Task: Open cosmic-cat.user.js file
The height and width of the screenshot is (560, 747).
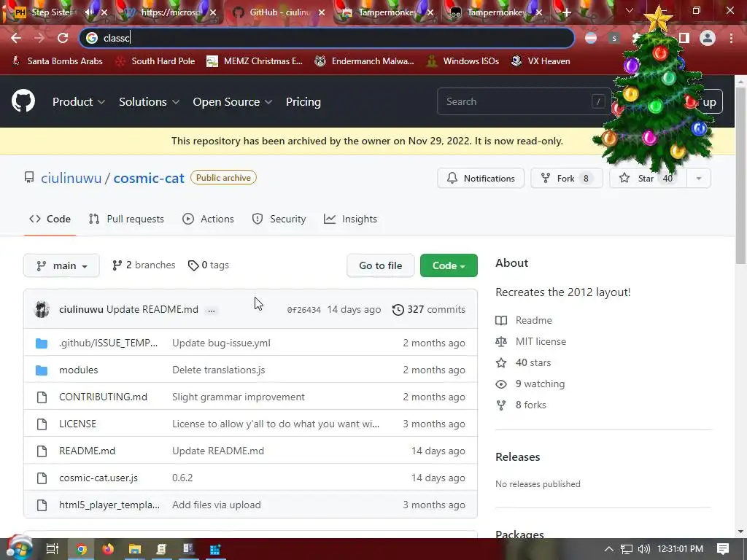Action: 98,478
